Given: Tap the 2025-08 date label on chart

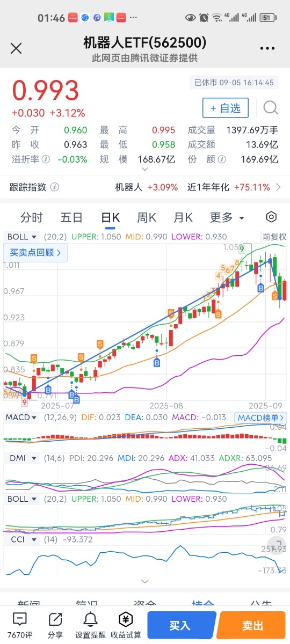Looking at the screenshot, I should pyautogui.click(x=166, y=406).
